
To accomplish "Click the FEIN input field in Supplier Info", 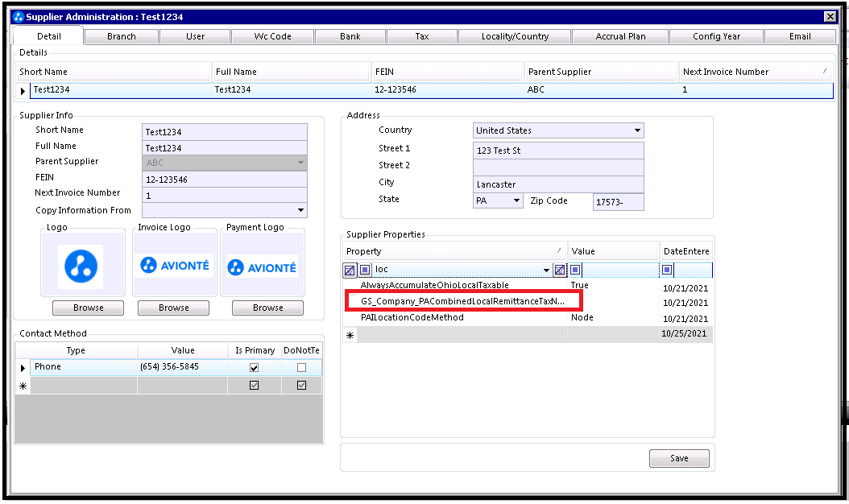I will click(x=225, y=180).
